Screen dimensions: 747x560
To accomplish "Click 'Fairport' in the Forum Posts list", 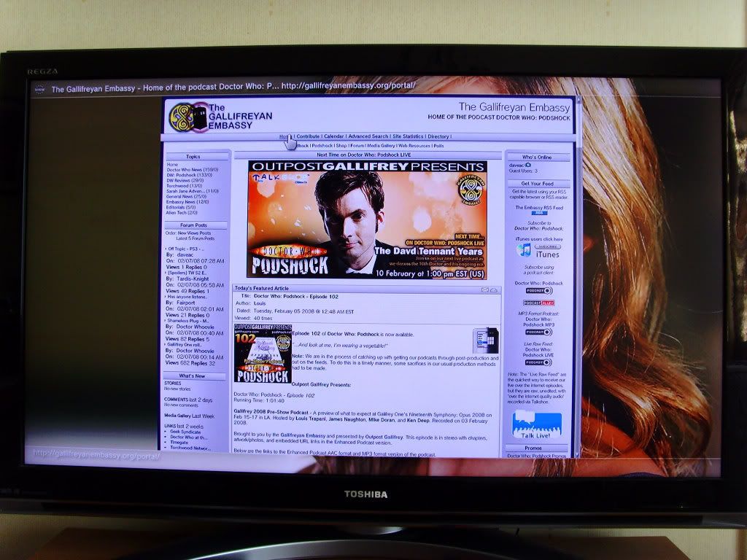I will point(185,303).
